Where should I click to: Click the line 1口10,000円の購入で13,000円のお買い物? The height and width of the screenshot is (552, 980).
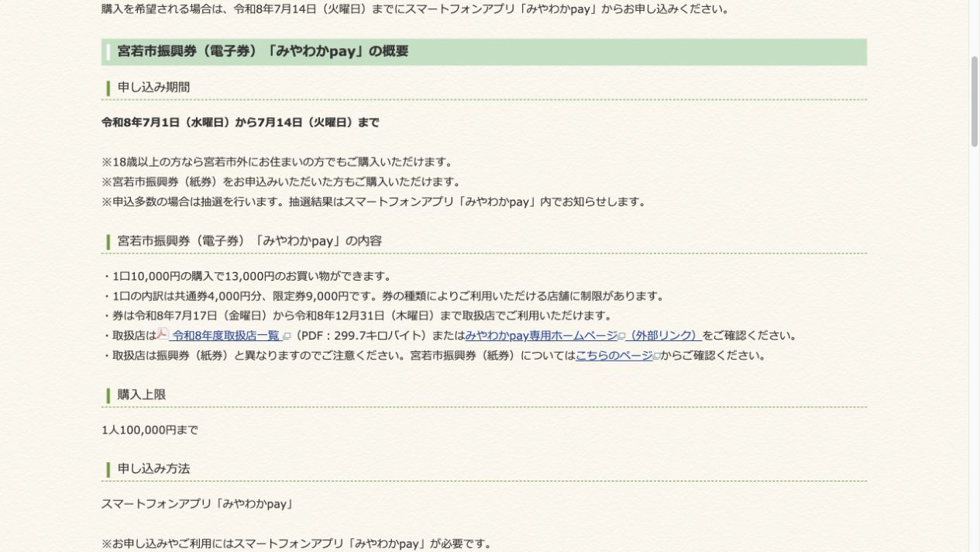246,277
